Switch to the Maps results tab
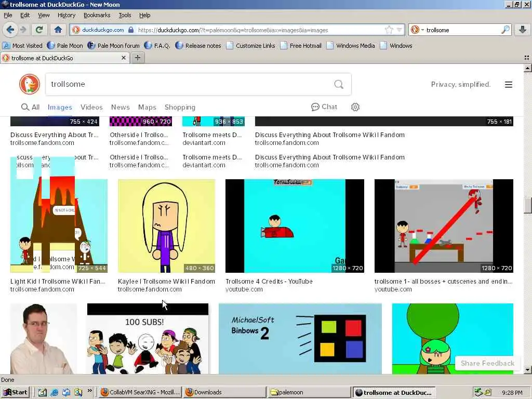The image size is (532, 399). coord(147,107)
